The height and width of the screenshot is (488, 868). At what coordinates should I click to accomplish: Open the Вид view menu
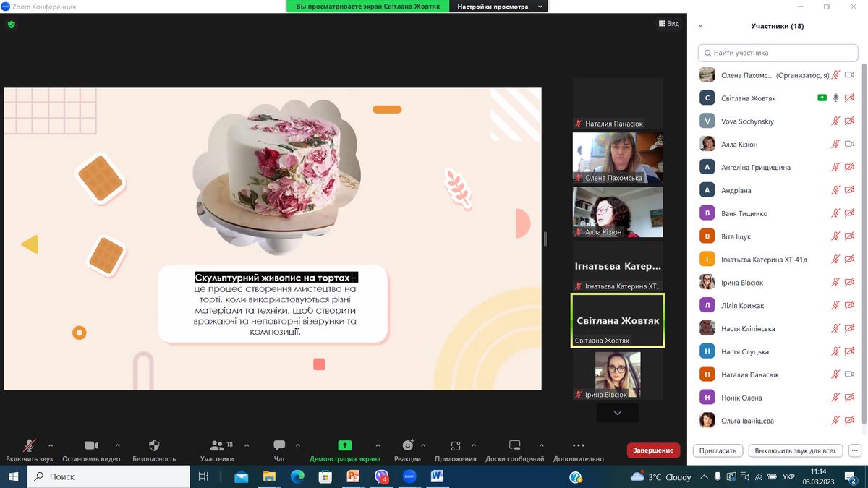668,24
